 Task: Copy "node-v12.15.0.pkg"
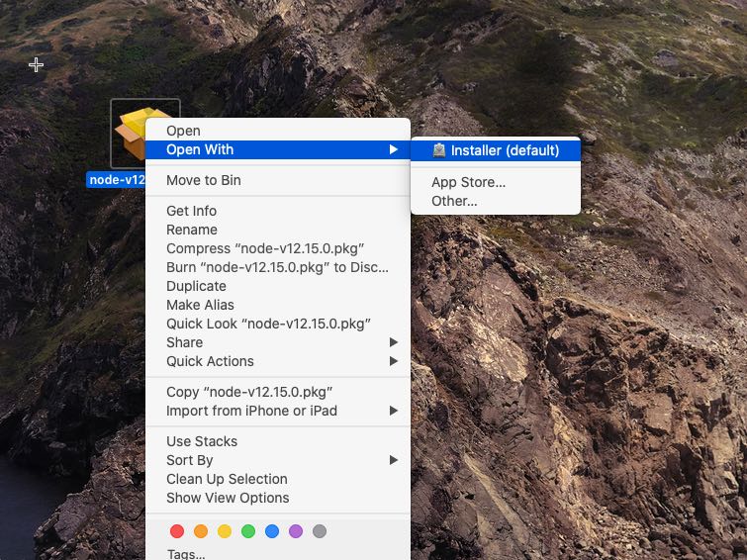tap(278, 392)
